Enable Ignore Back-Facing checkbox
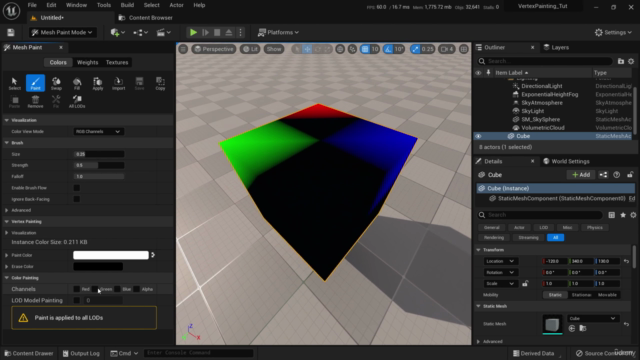This screenshot has width=640, height=360. 77,199
